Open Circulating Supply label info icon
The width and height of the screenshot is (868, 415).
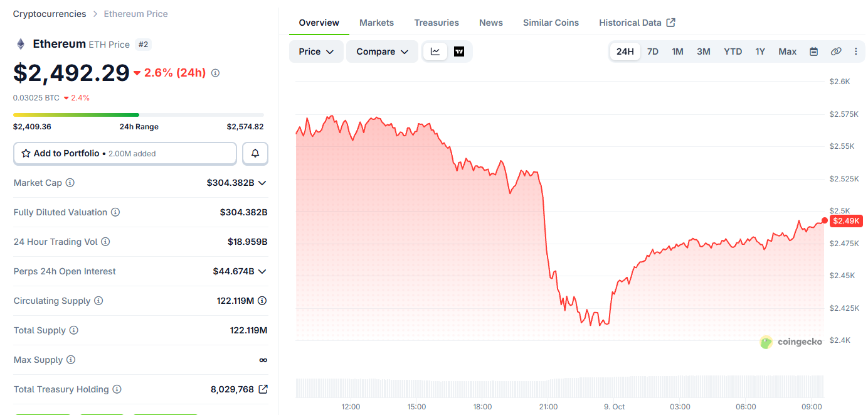pos(98,301)
